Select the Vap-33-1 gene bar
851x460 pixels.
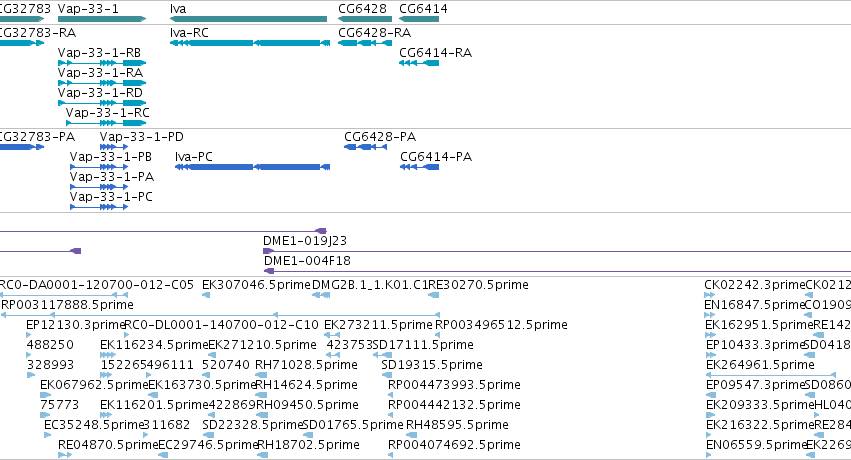coord(102,19)
